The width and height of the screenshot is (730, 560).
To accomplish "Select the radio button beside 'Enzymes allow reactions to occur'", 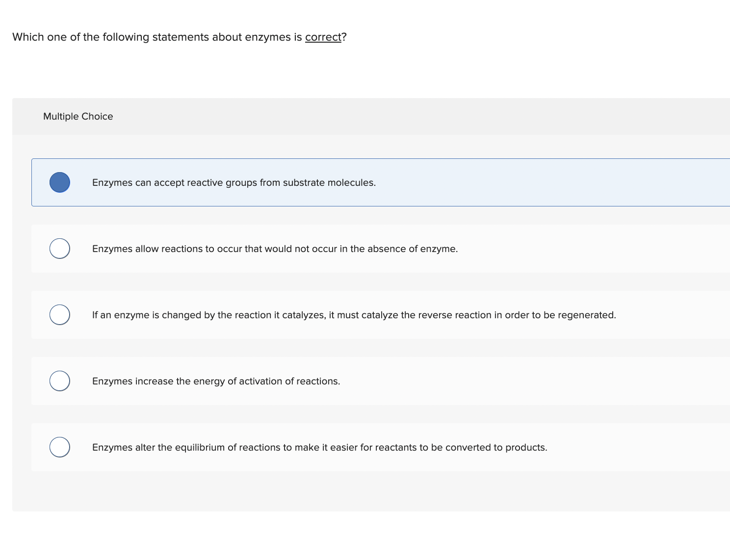I will point(59,248).
